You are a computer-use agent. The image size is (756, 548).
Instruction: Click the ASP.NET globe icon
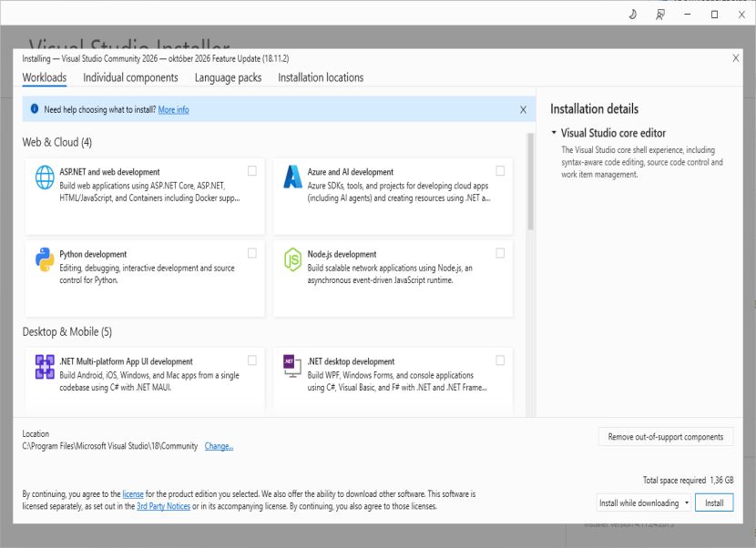[x=45, y=178]
